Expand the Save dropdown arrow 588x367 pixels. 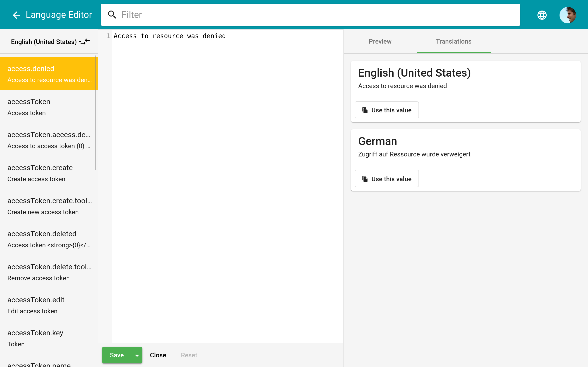[137, 355]
